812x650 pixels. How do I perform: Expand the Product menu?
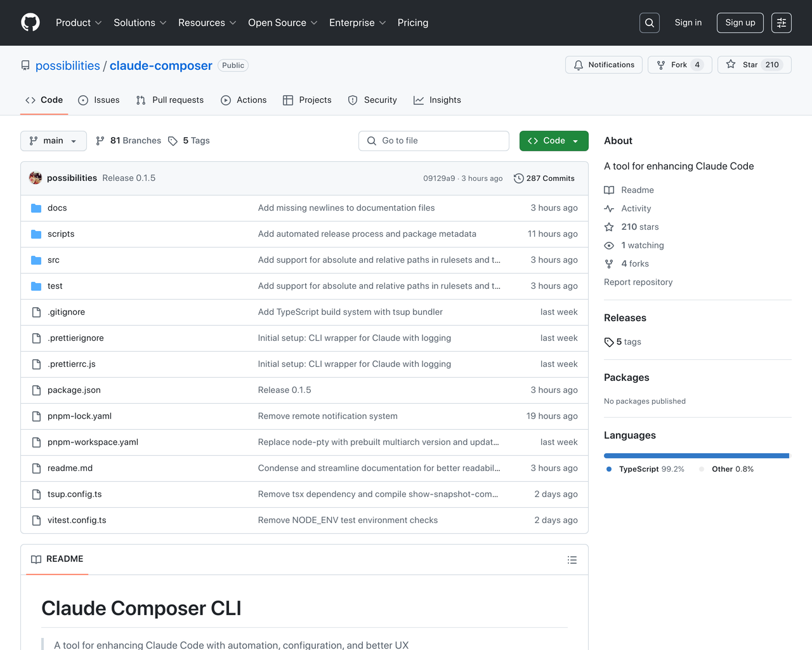(78, 23)
